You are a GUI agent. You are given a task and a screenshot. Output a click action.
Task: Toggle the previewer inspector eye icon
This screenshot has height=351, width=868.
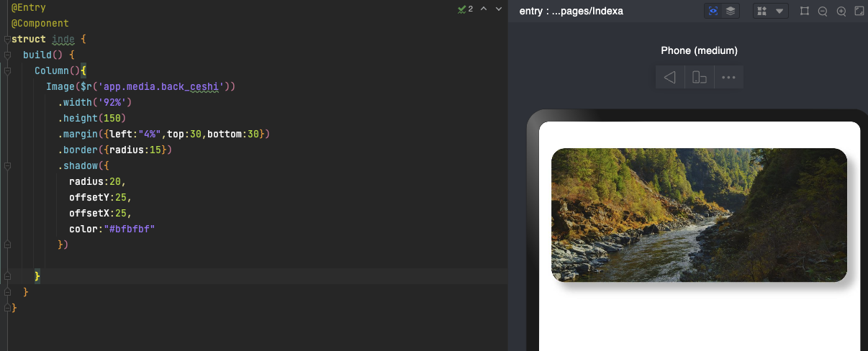coord(713,11)
